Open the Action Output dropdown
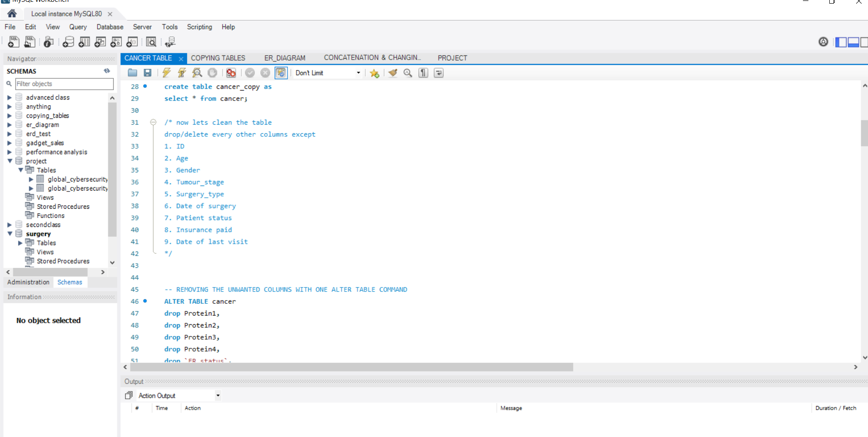This screenshot has width=868, height=437. point(218,396)
